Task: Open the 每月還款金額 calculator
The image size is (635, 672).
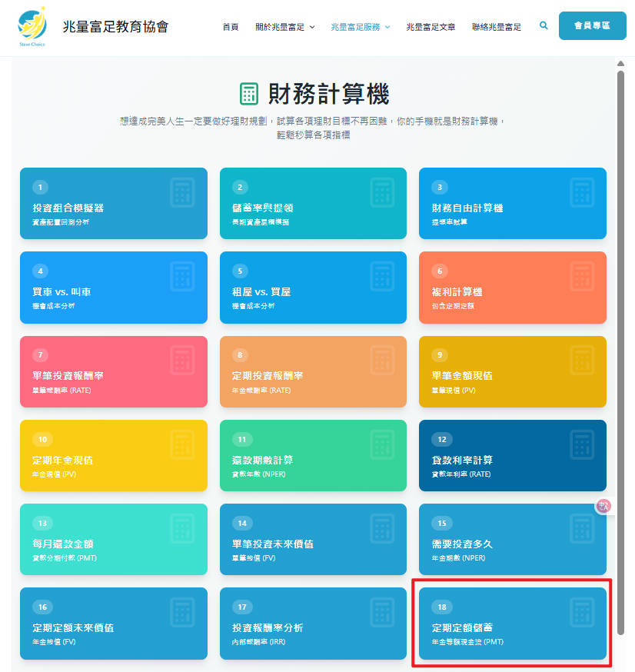Action: pos(114,539)
